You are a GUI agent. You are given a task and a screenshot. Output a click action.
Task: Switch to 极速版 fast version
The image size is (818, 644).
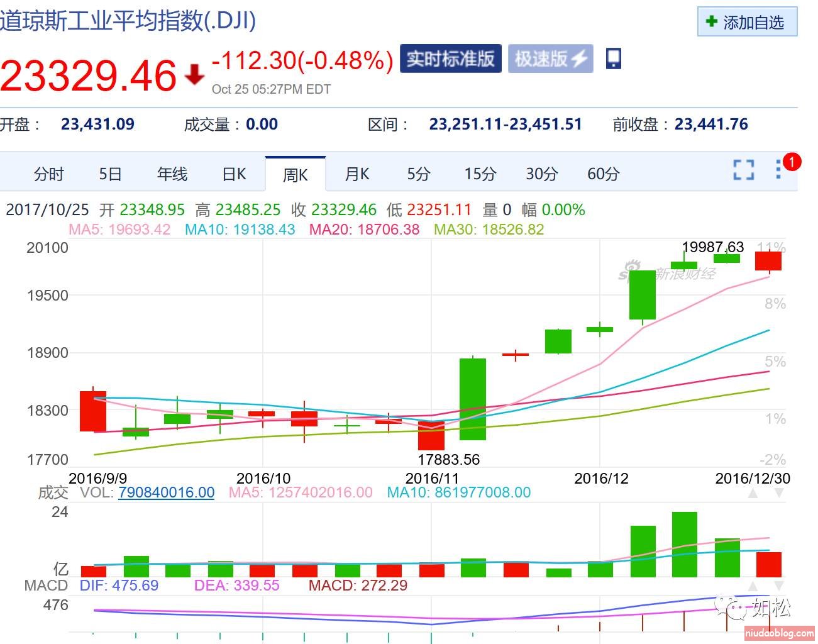point(550,58)
